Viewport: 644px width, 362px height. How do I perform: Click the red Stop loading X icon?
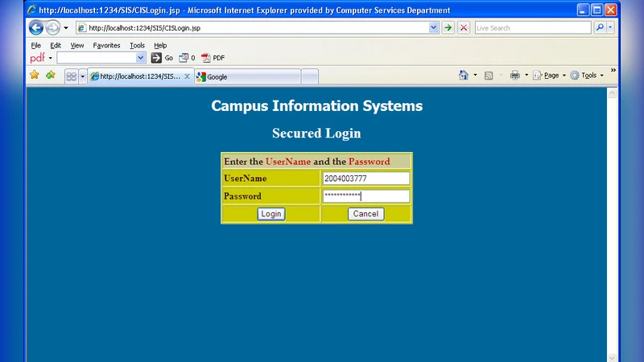tap(464, 27)
